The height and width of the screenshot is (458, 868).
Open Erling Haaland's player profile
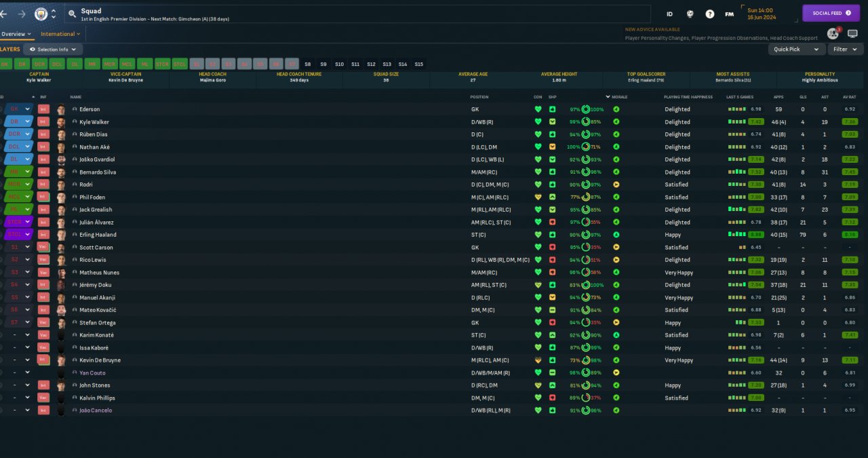point(98,235)
